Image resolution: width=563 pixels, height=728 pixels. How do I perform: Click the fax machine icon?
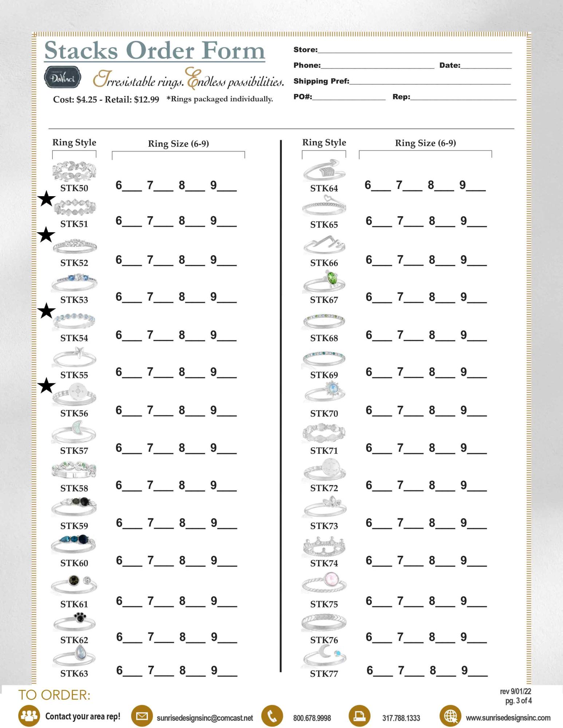(x=359, y=716)
